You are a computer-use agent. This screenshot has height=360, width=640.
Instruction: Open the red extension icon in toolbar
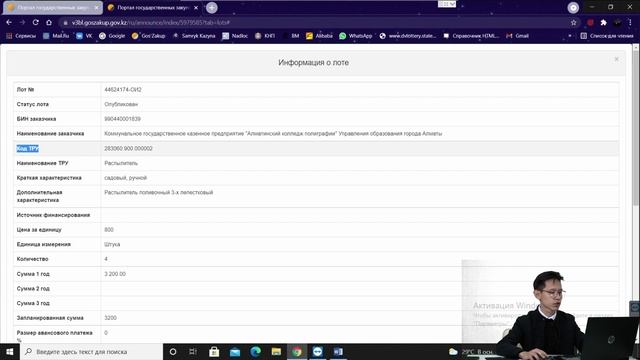pyautogui.click(x=590, y=22)
